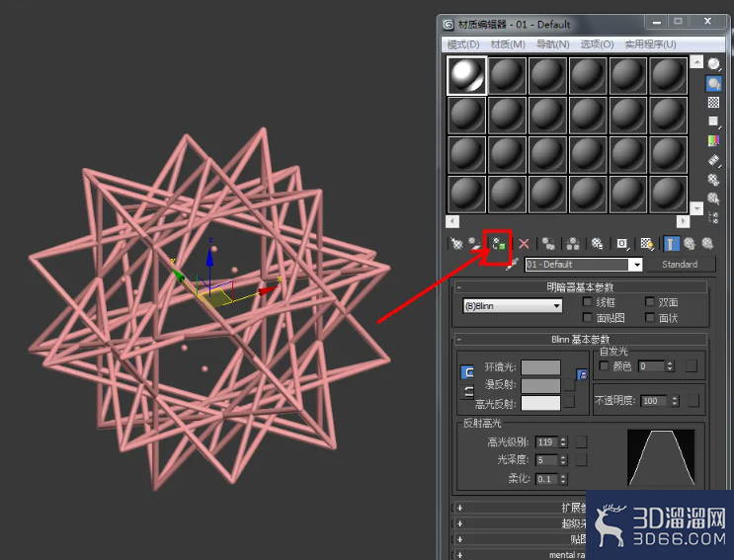Click the Go to Parent icon
The image size is (734, 560).
pyautogui.click(x=690, y=244)
